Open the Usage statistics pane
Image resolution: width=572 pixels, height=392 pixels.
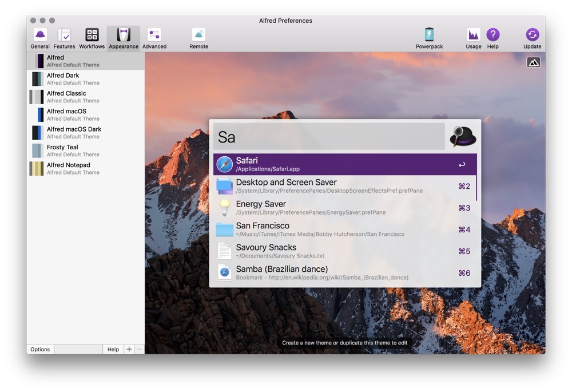point(473,38)
